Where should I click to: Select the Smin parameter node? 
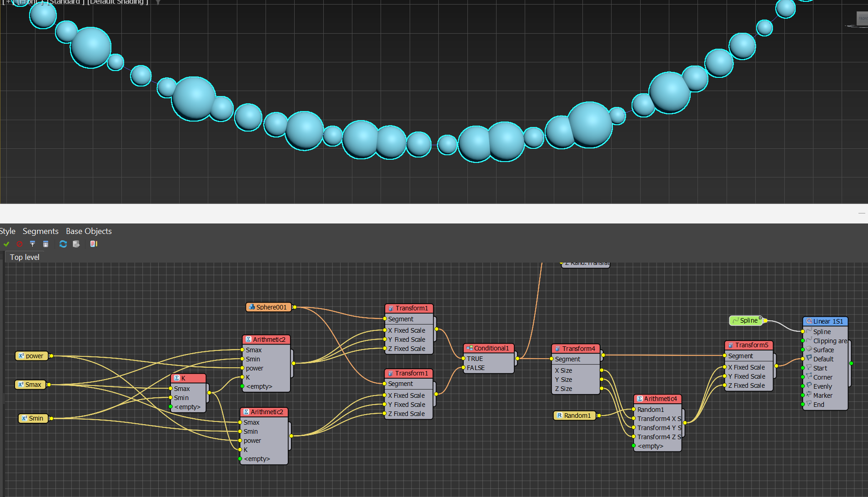[x=33, y=418]
